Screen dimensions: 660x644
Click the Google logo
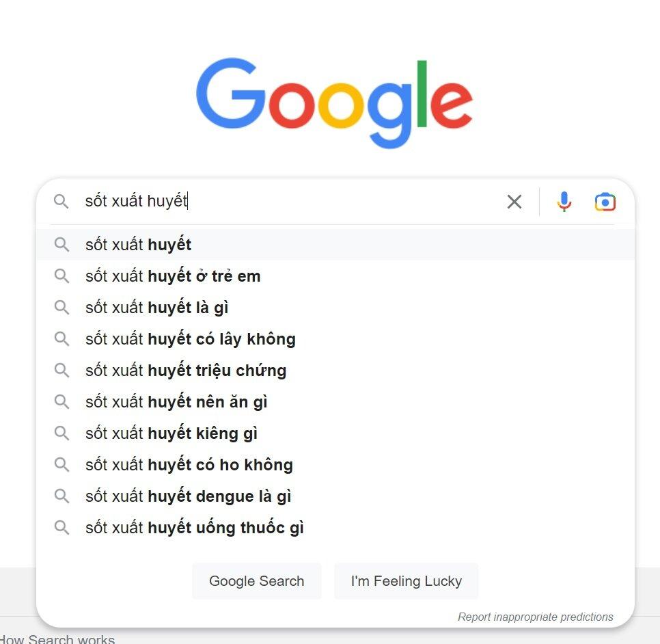334,103
